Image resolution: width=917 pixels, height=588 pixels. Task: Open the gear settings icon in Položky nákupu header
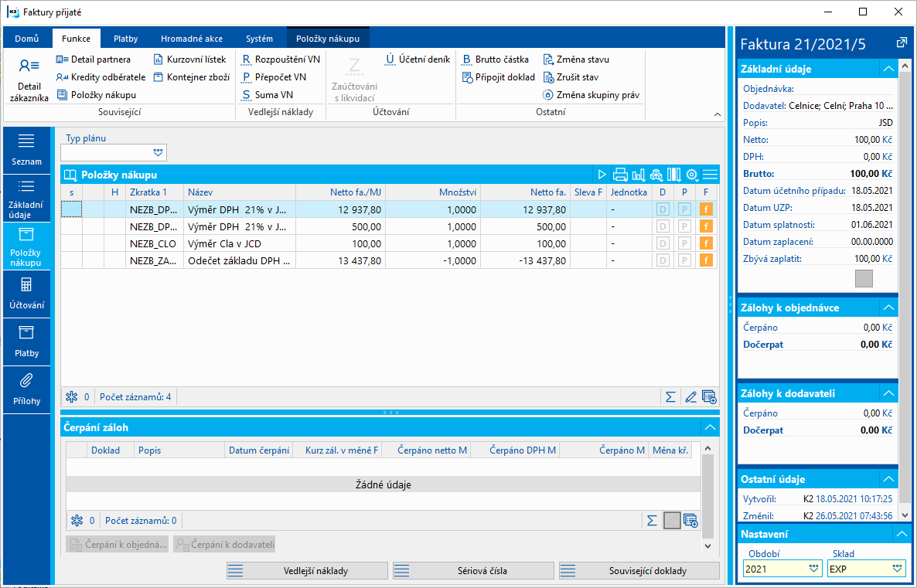(692, 175)
